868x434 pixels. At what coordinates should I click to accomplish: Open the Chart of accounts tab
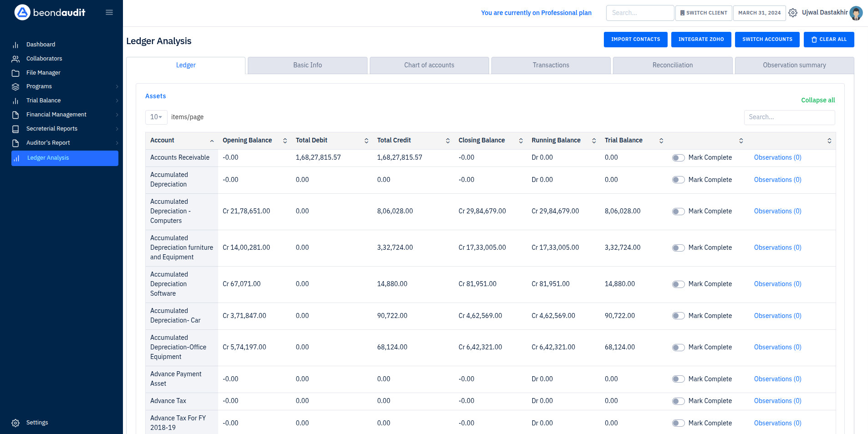429,65
